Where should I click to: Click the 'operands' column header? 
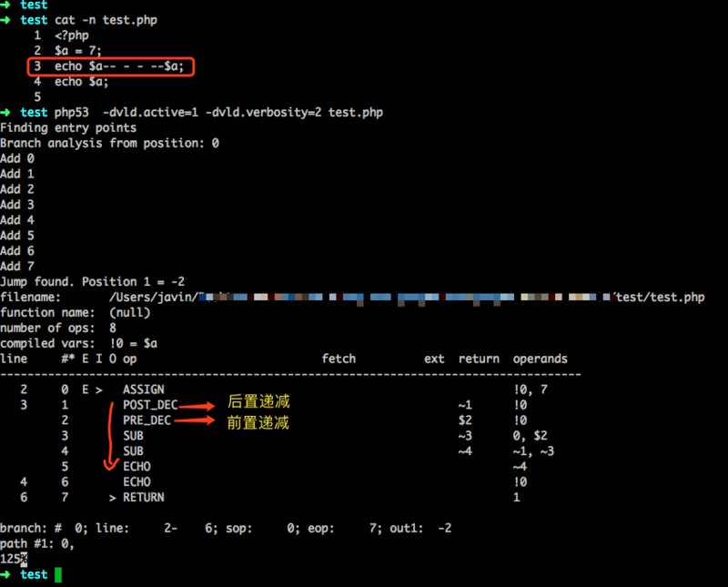[x=540, y=359]
